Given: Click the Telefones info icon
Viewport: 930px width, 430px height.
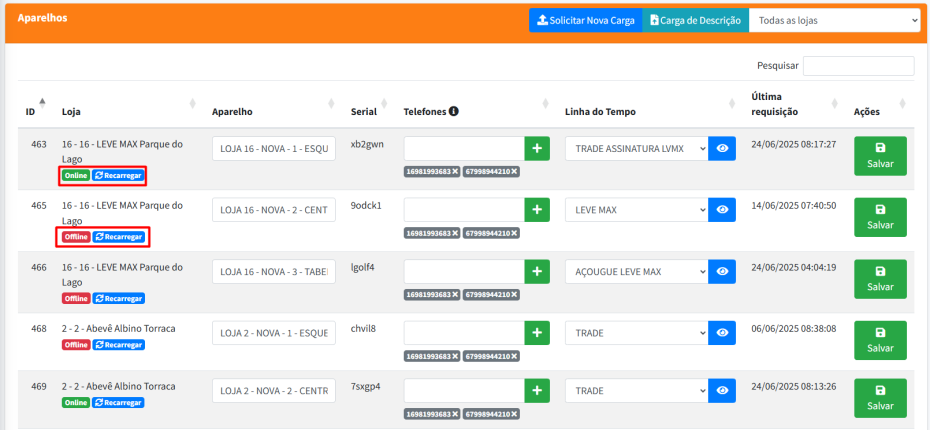Looking at the screenshot, I should [x=454, y=111].
